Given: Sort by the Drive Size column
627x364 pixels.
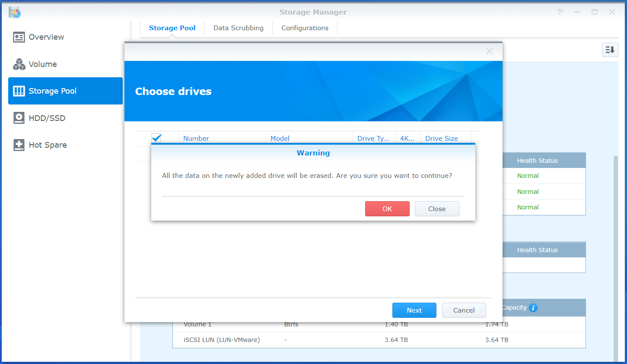Looking at the screenshot, I should 446,138.
